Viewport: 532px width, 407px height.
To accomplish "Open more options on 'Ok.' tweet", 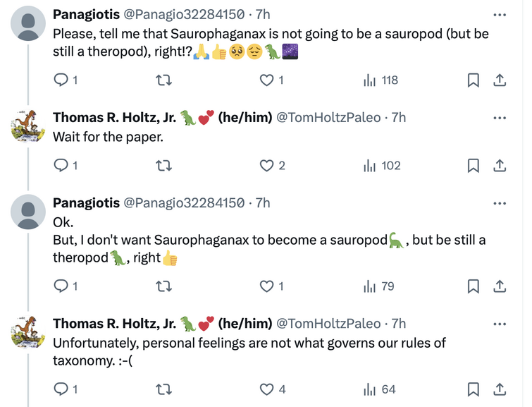I will pos(500,203).
